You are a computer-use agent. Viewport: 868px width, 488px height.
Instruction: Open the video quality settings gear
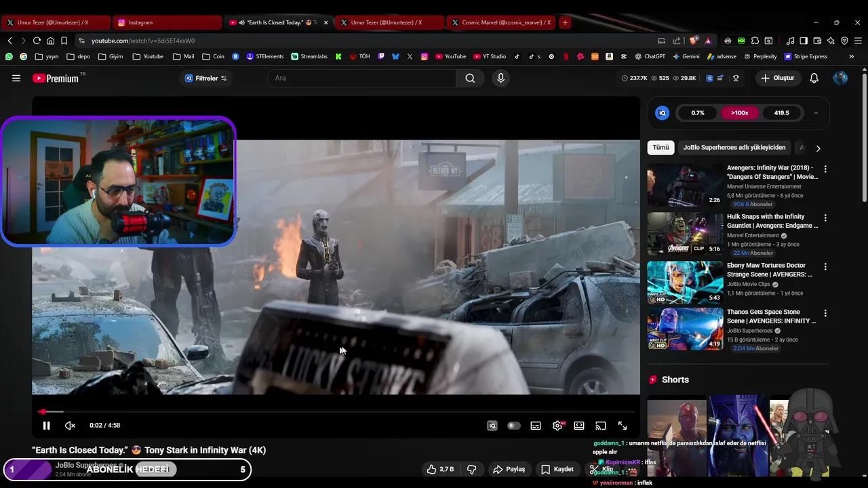pyautogui.click(x=557, y=426)
